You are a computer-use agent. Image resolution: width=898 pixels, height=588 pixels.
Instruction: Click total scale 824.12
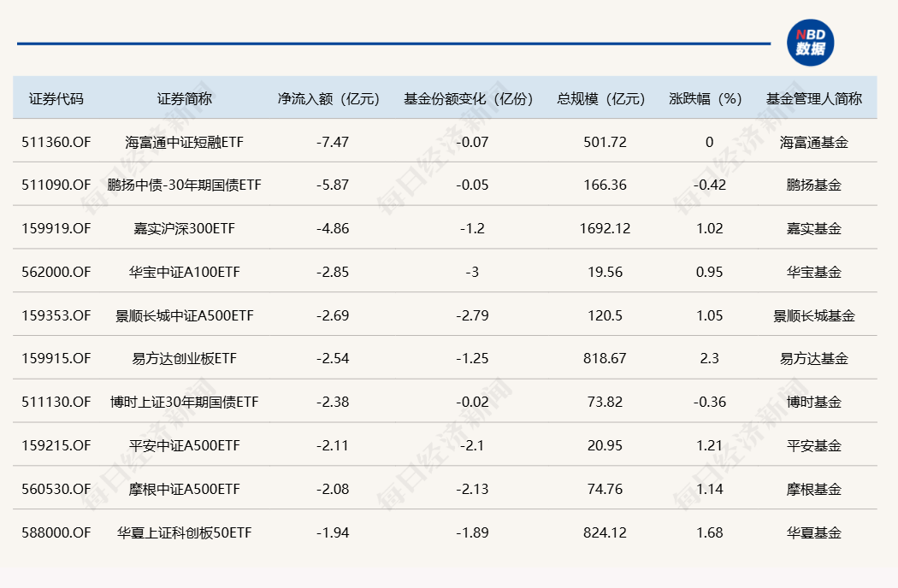point(605,532)
